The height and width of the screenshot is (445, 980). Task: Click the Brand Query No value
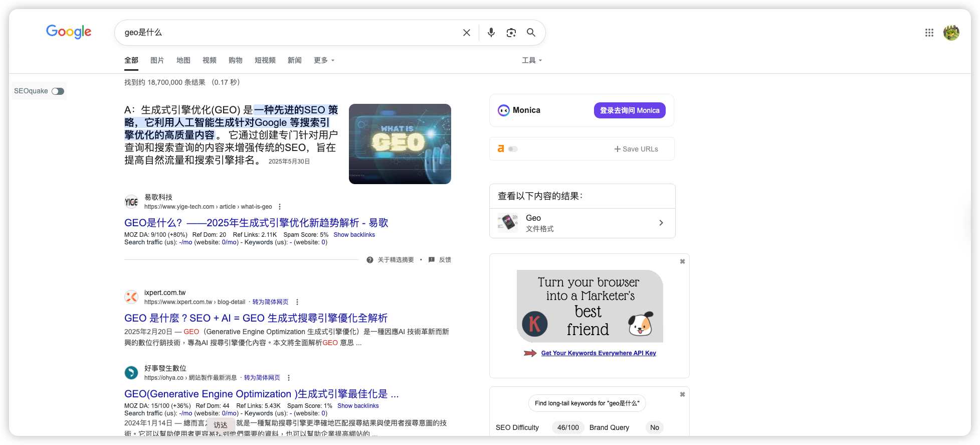[x=654, y=427]
